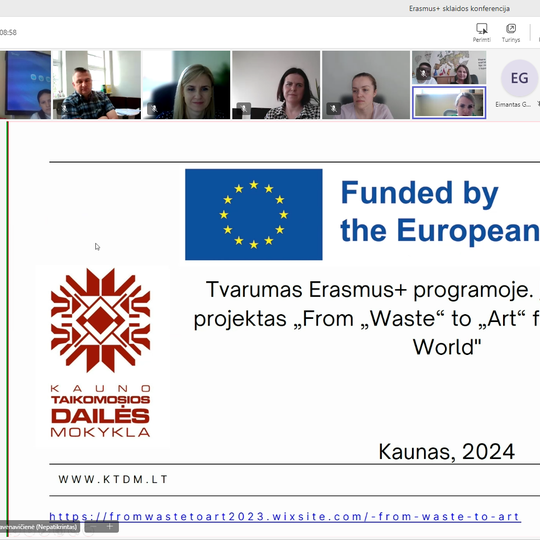The height and width of the screenshot is (540, 540).
Task: Click the Kauno Taikomosios Dailės Mokykla logo
Action: pyautogui.click(x=101, y=353)
